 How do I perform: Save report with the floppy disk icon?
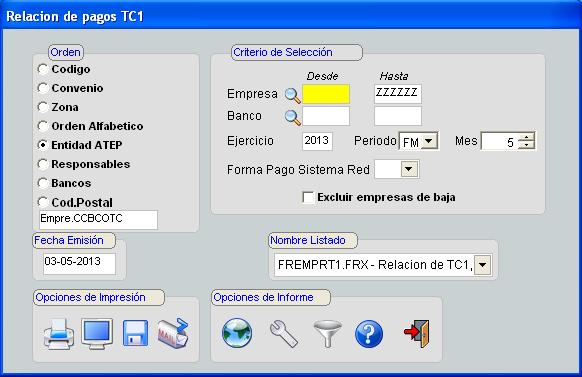[x=135, y=333]
